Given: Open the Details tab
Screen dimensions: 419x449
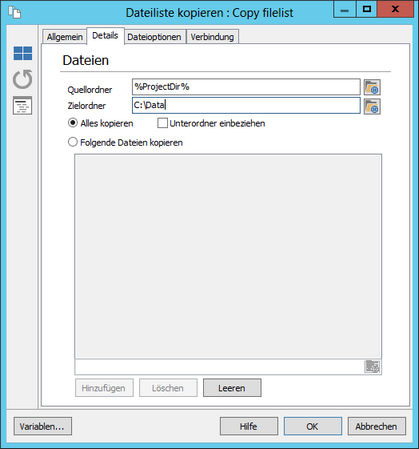Looking at the screenshot, I should 105,36.
